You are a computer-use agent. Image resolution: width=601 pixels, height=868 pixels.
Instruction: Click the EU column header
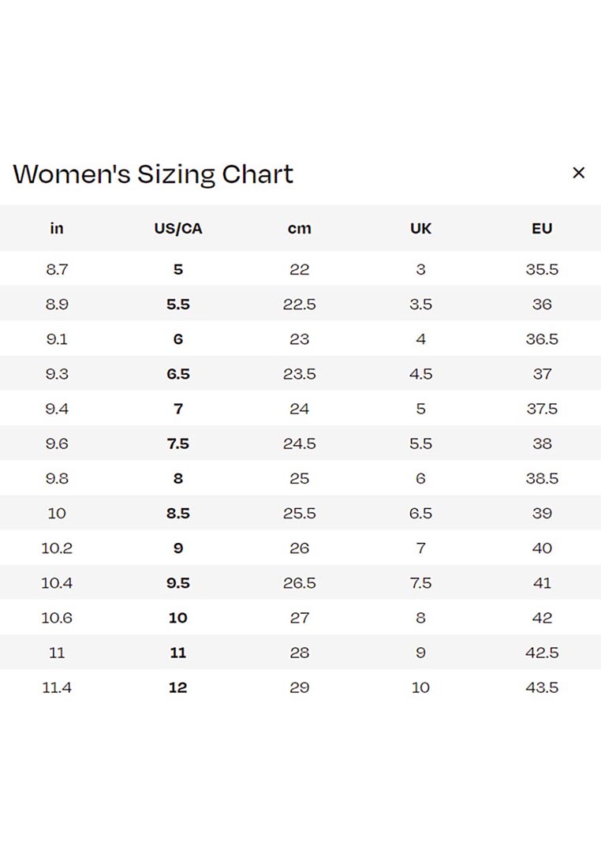point(542,229)
